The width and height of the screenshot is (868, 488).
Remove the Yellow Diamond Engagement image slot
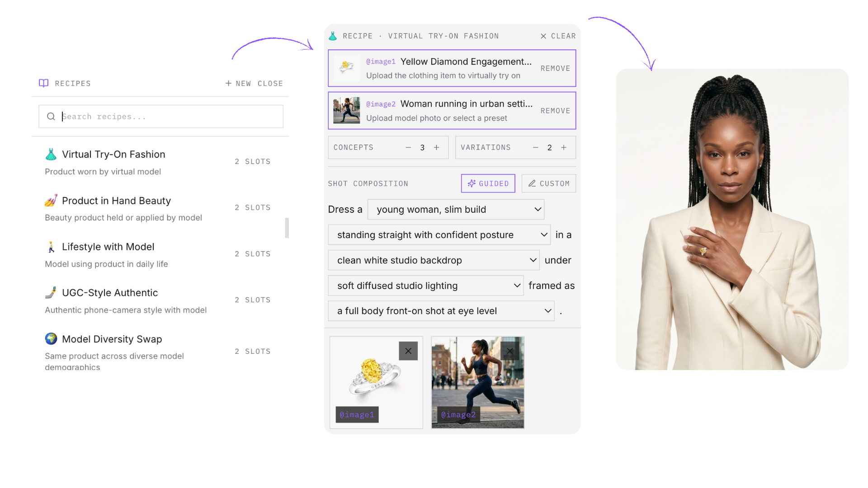point(555,68)
